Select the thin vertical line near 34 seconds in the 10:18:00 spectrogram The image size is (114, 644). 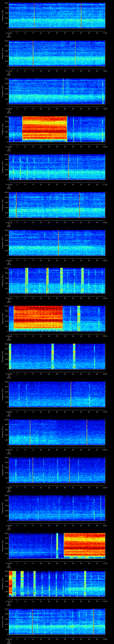[x=63, y=86]
